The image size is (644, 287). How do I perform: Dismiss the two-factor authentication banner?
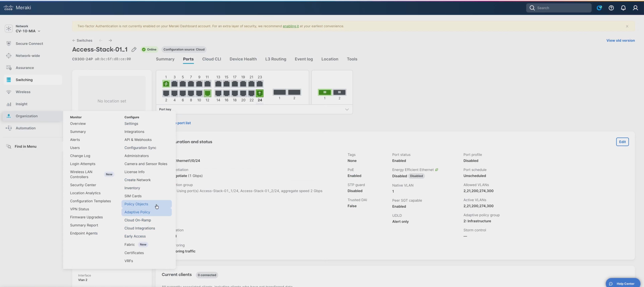627,26
